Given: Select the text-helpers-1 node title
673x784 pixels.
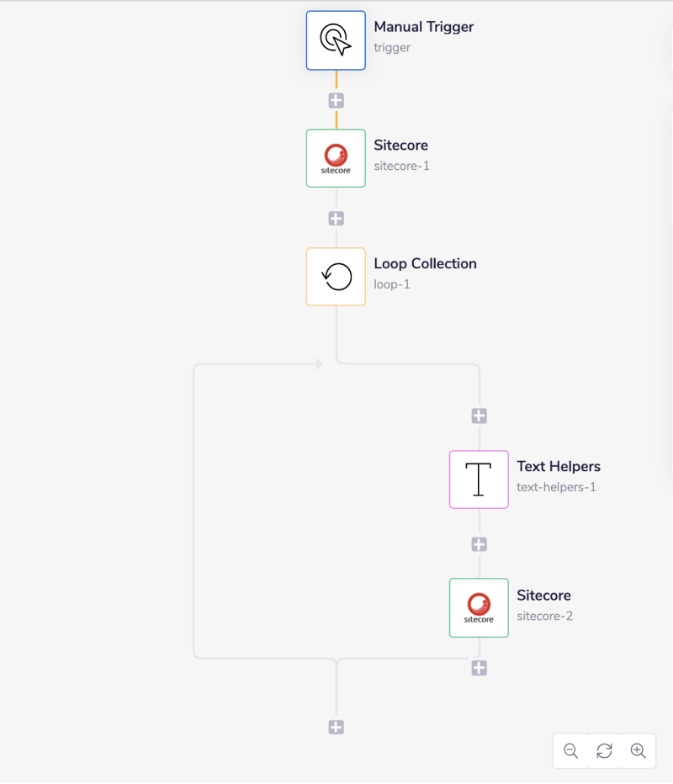Looking at the screenshot, I should click(x=556, y=487).
